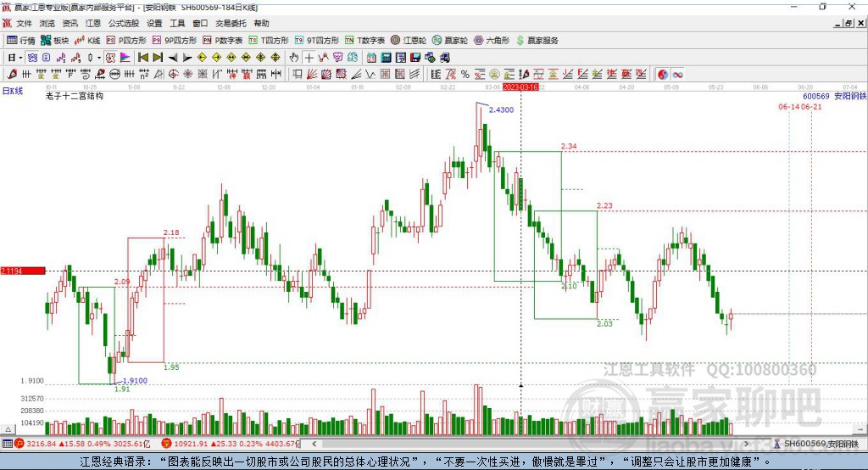868x470 pixels.
Task: Click the 日K线 label at chart corner
Action: pos(13,91)
